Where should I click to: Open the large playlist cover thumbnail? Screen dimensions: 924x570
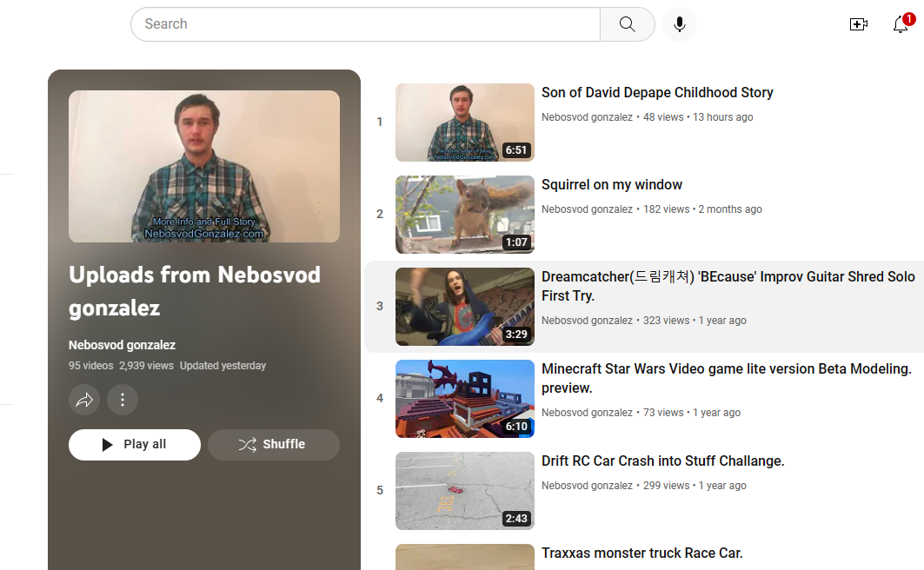[x=204, y=166]
